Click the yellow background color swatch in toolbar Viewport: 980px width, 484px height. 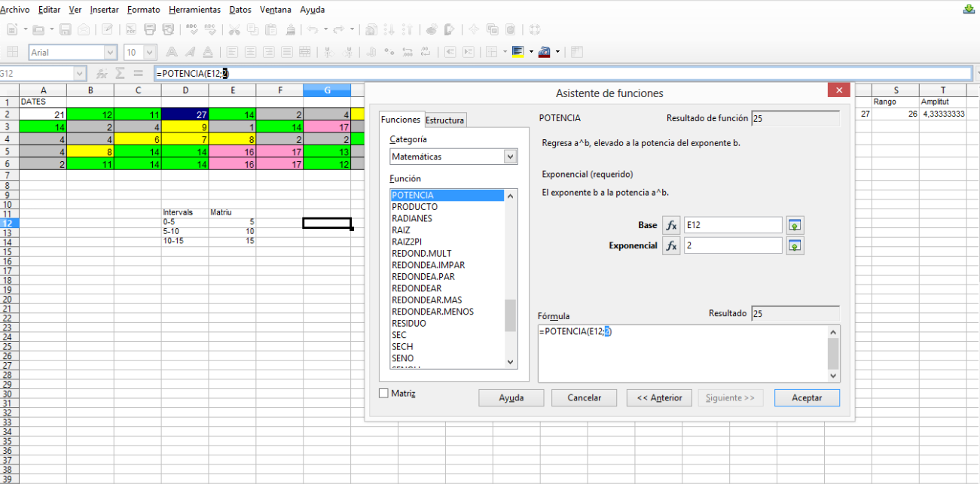[x=517, y=52]
